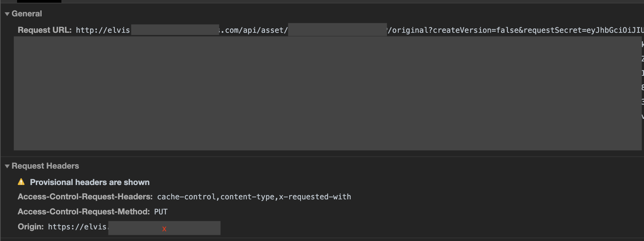Collapse the Request Headers section triangle
644x241 pixels.
[x=7, y=166]
